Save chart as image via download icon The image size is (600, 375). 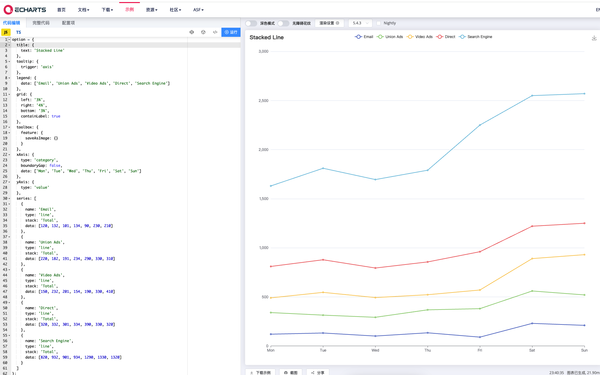click(594, 38)
